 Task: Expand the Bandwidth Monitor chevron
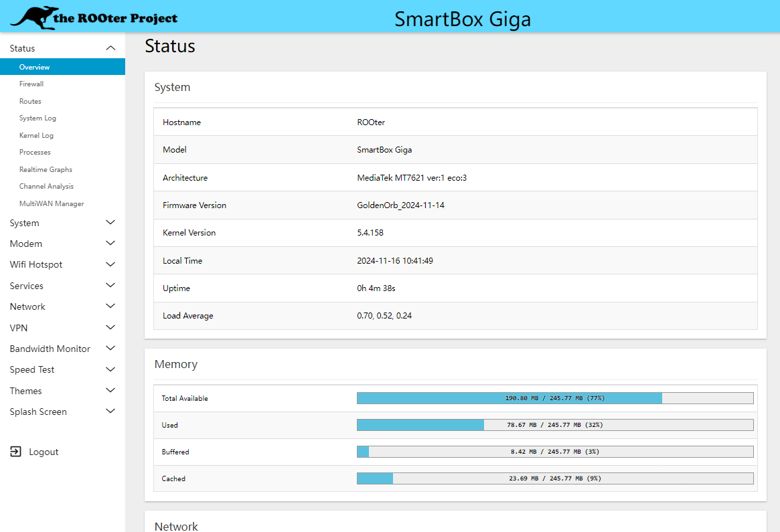(110, 349)
